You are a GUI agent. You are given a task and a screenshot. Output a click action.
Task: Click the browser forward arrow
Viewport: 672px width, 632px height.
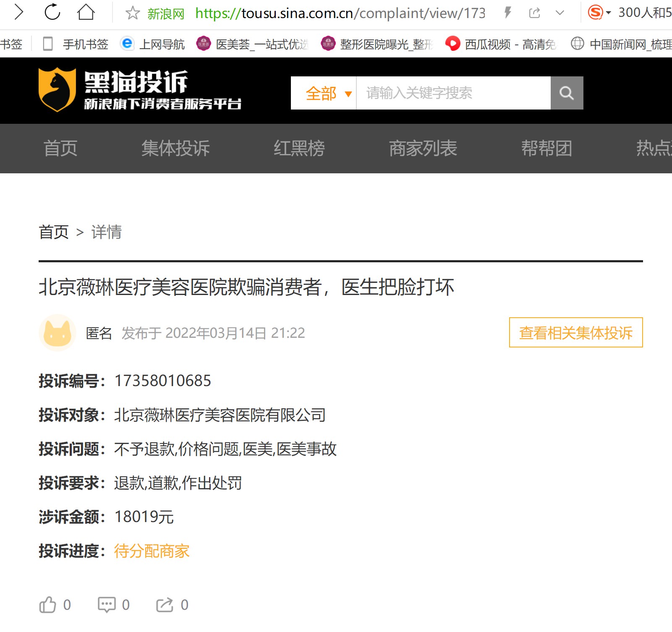pyautogui.click(x=19, y=12)
